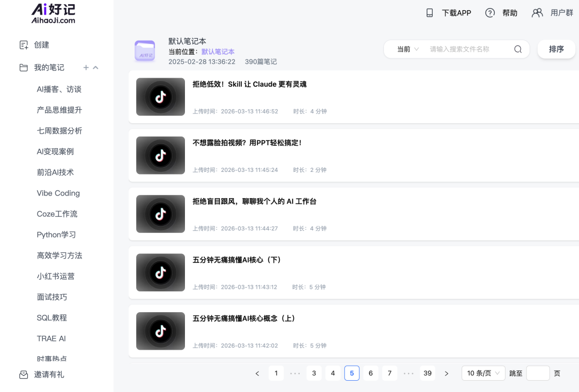Open the 七周数据分析 notebook
The width and height of the screenshot is (579, 392).
[x=60, y=131]
